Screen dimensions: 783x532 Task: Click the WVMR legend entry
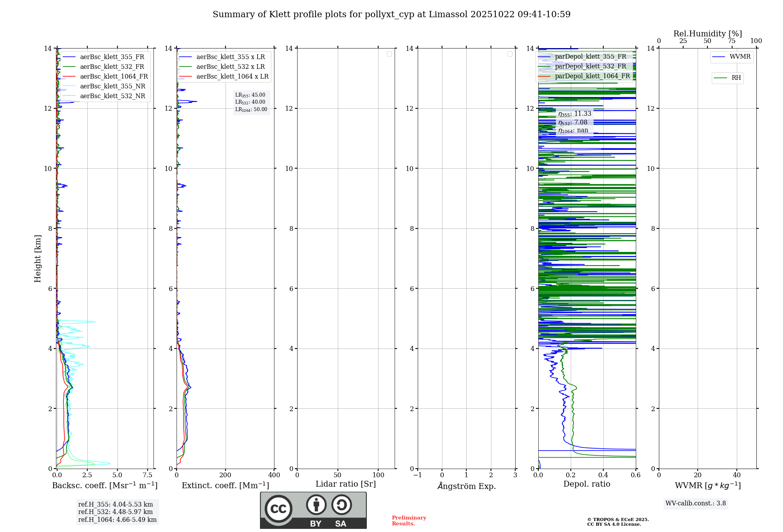pyautogui.click(x=740, y=57)
